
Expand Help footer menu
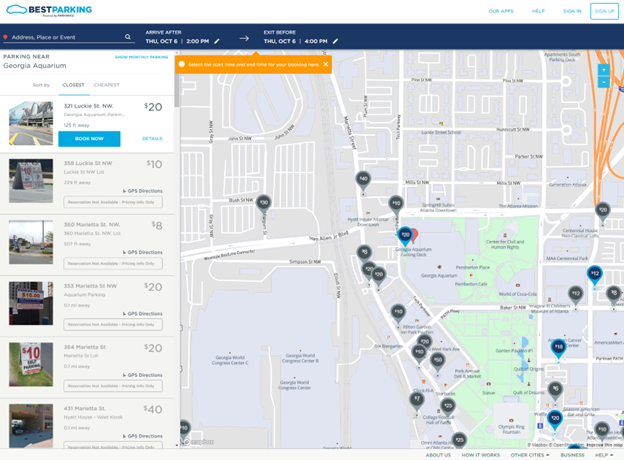point(604,455)
